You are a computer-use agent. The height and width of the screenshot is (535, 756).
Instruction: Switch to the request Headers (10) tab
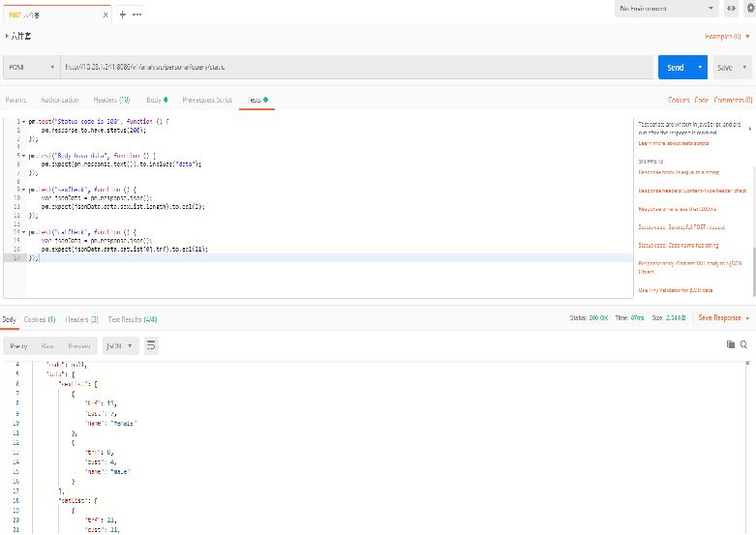[x=111, y=100]
